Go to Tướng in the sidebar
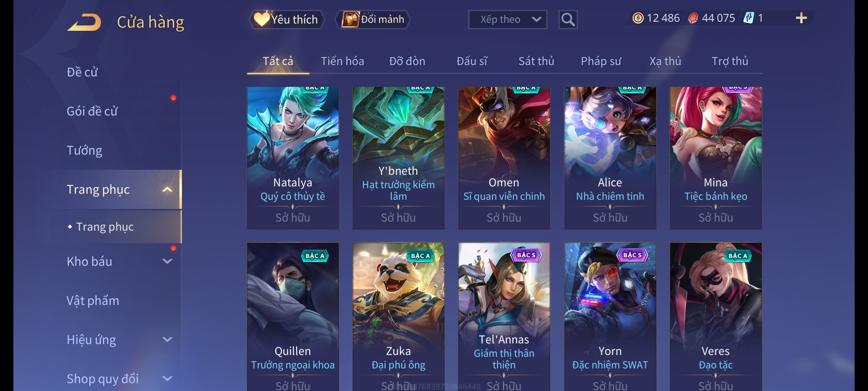The height and width of the screenshot is (391, 868). pos(84,150)
